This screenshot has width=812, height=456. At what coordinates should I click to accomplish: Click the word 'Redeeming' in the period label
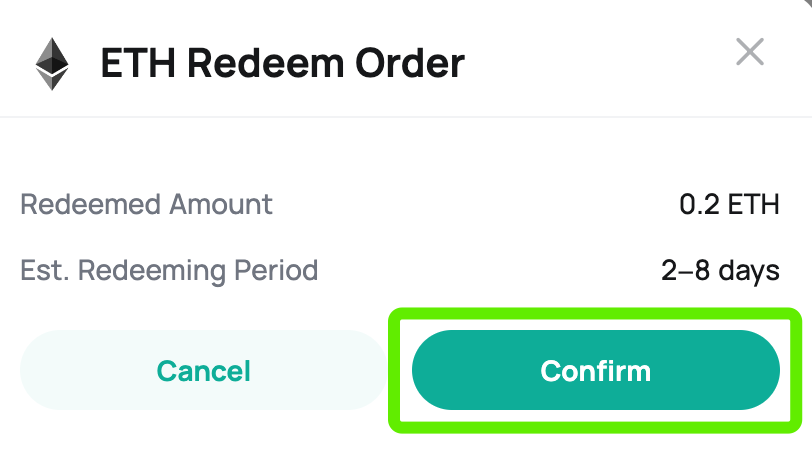(152, 271)
